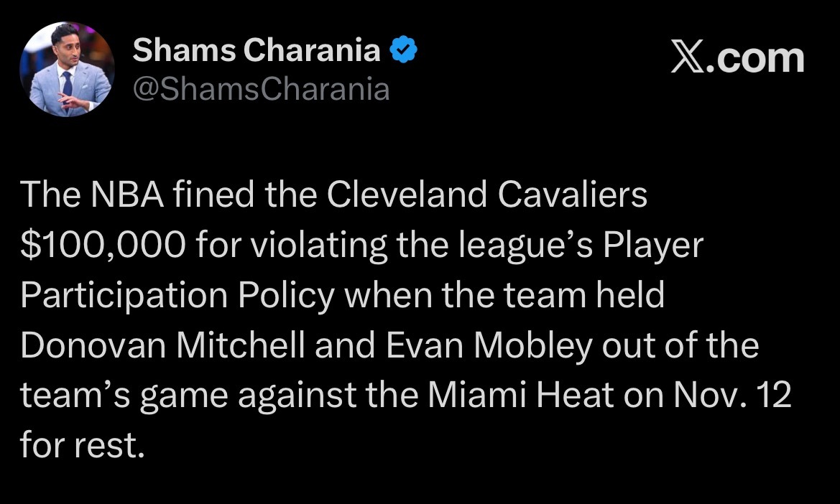Click the word Player in the tweet

point(653,245)
